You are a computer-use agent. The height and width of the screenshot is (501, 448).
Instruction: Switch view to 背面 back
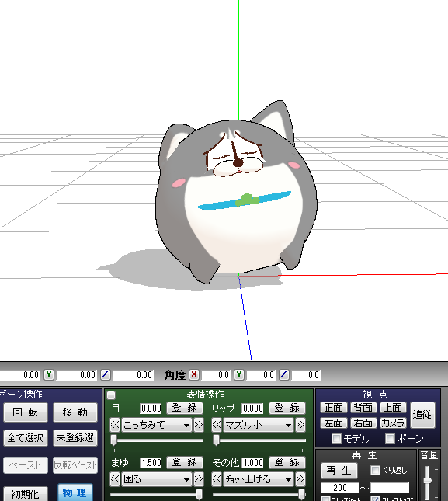363,408
